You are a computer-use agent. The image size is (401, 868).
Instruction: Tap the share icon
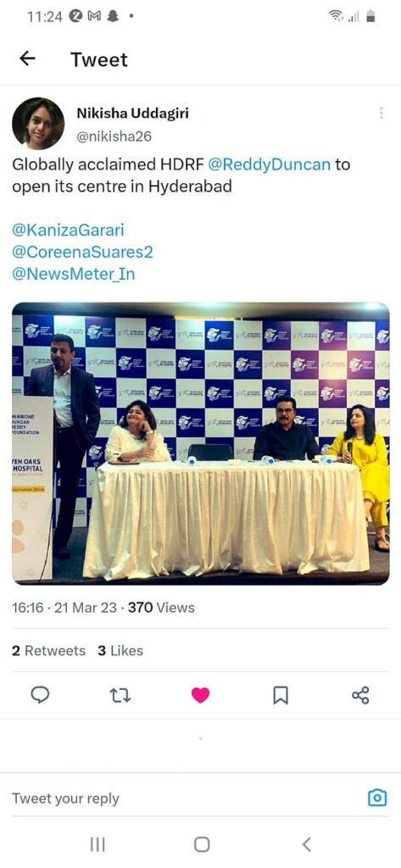click(360, 695)
